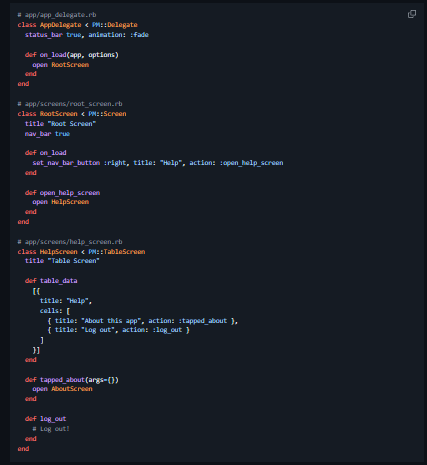
Task: Click the AppDelegate class name
Action: (x=60, y=25)
